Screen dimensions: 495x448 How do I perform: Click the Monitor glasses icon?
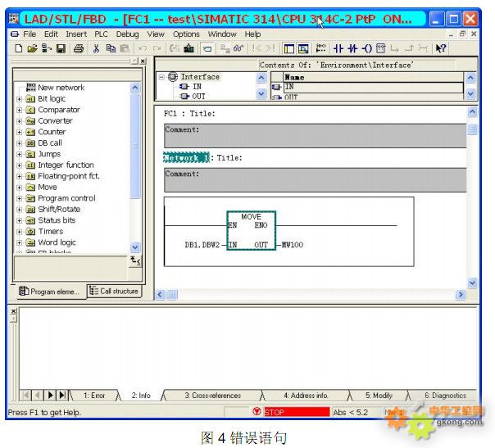click(238, 48)
